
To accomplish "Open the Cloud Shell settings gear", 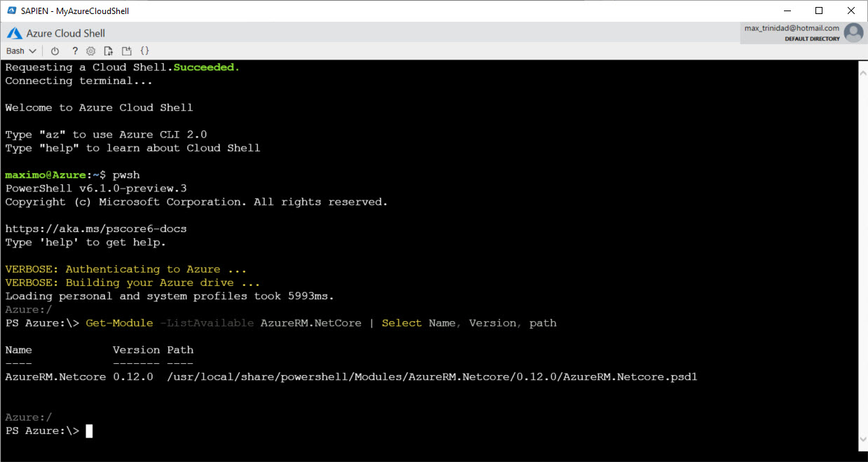I will [x=90, y=50].
